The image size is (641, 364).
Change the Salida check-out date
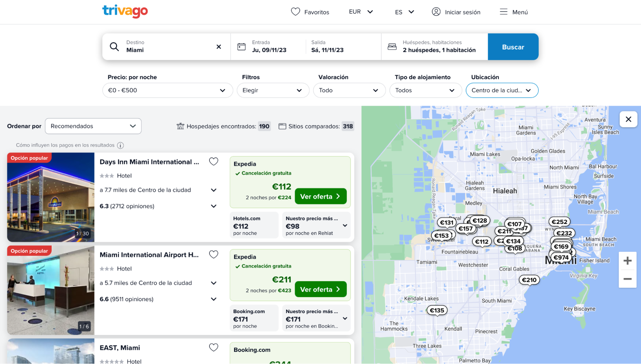pos(343,47)
